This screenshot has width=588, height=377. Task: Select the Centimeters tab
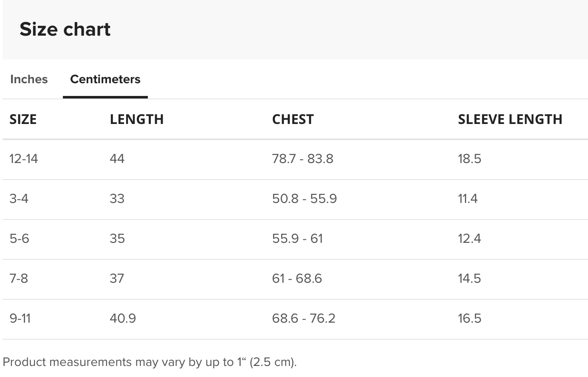(105, 79)
